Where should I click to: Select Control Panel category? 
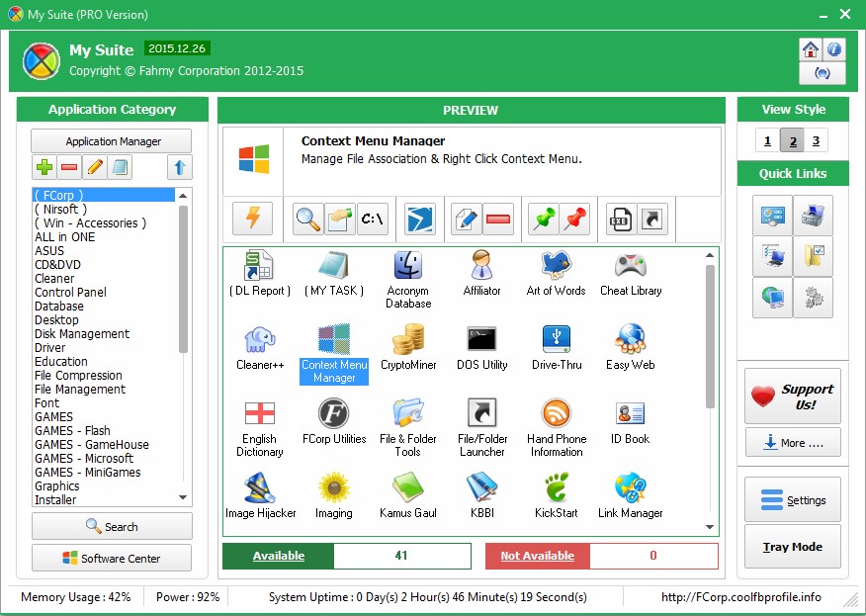[104, 292]
